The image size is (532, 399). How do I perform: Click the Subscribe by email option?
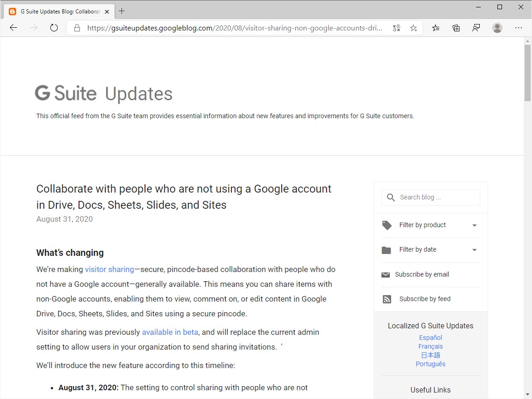point(422,274)
